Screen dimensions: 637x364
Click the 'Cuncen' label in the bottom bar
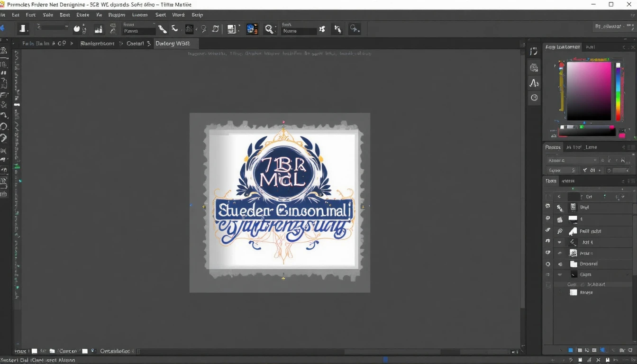tap(67, 351)
